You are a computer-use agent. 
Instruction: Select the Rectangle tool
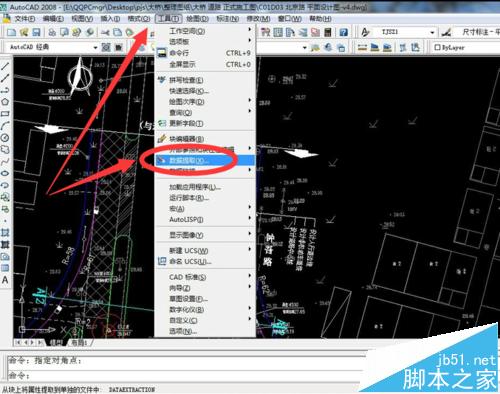tap(5, 114)
